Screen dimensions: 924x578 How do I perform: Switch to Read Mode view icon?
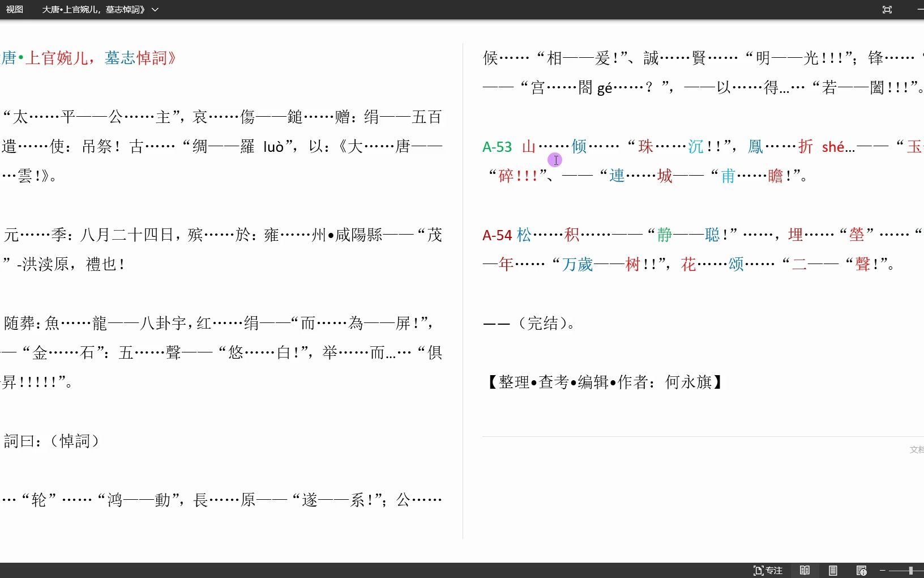point(805,571)
